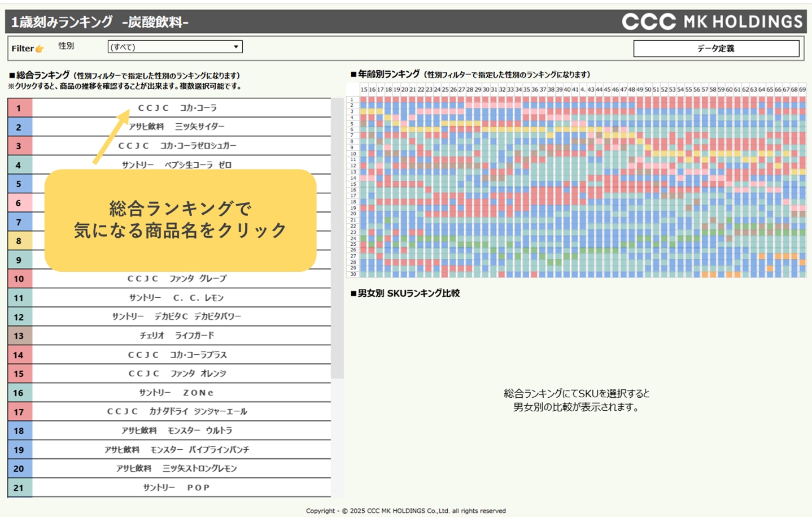
Task: Click the rank 21 number cell
Action: (x=20, y=488)
